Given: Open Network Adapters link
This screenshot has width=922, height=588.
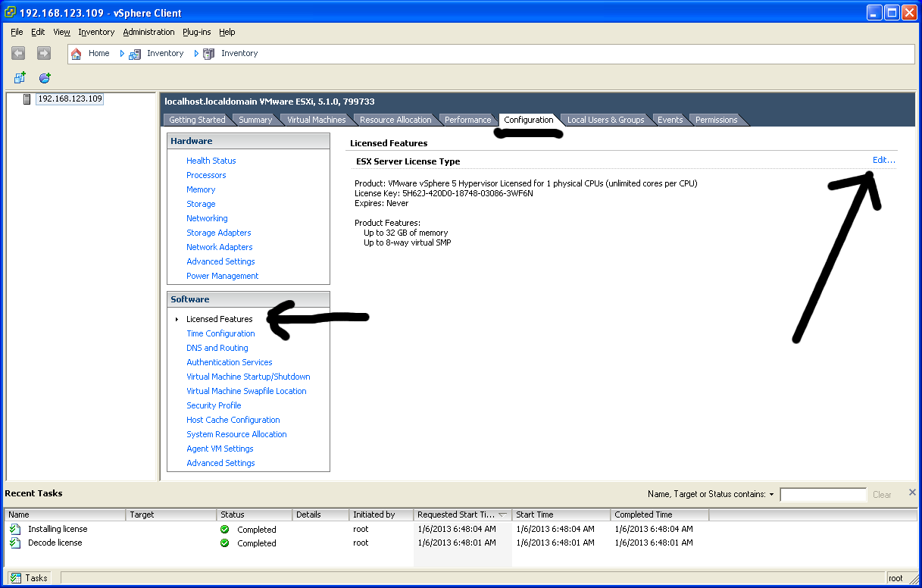Looking at the screenshot, I should (220, 247).
